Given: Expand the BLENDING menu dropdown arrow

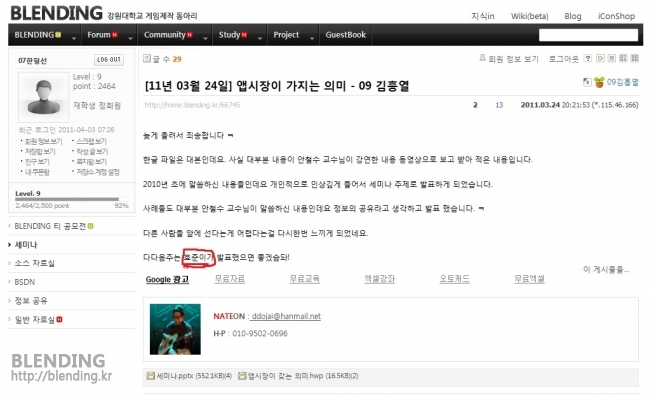Looking at the screenshot, I should (x=74, y=38).
